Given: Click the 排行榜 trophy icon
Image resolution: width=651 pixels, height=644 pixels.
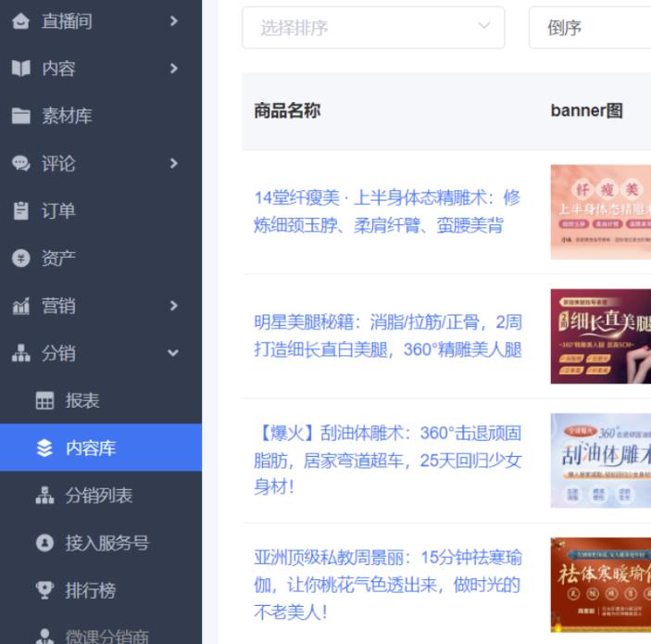Looking at the screenshot, I should tap(44, 590).
